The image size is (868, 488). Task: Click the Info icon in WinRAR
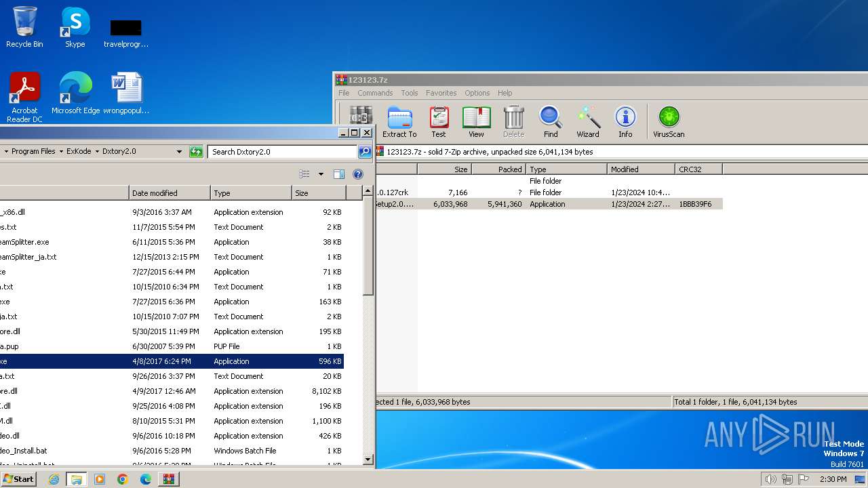point(625,122)
